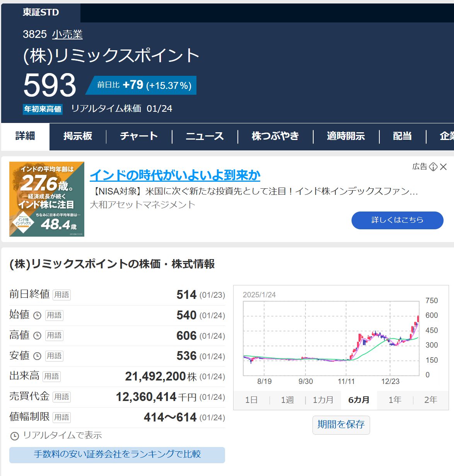This screenshot has width=454, height=476.
Task: Click the clock icon next to 始値
Action: click(37, 316)
